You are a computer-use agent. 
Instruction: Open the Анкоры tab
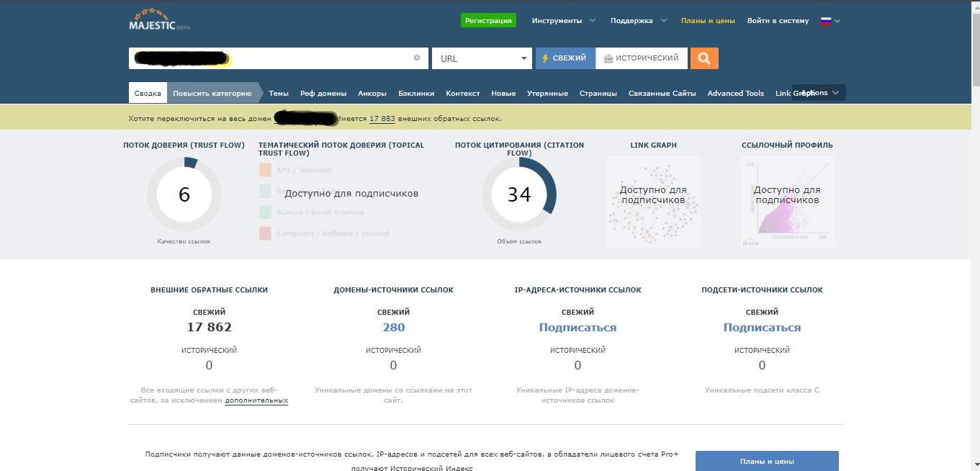(372, 94)
